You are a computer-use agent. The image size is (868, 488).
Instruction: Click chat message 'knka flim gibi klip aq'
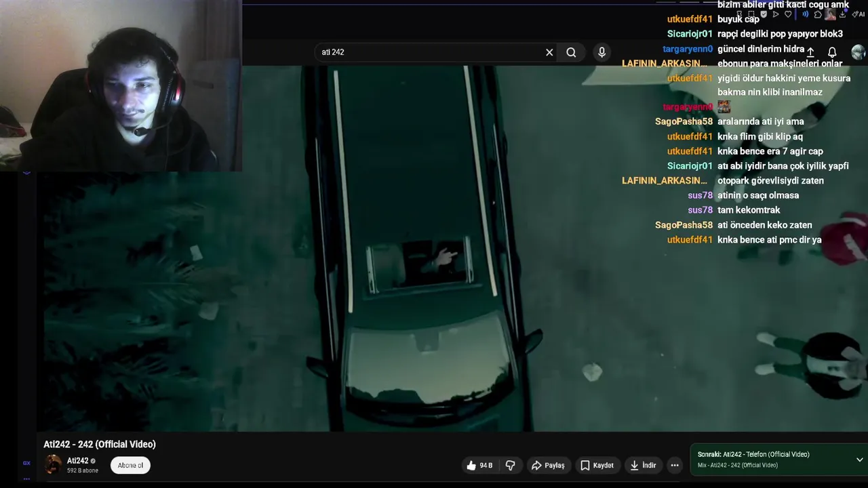tap(760, 136)
